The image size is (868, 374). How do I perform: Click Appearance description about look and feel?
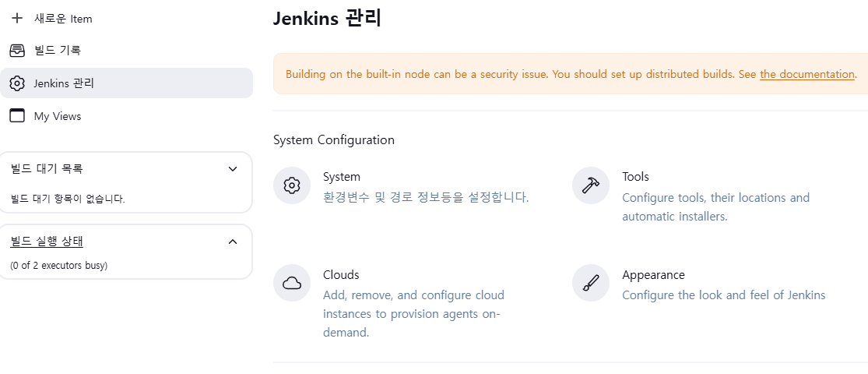click(x=723, y=295)
